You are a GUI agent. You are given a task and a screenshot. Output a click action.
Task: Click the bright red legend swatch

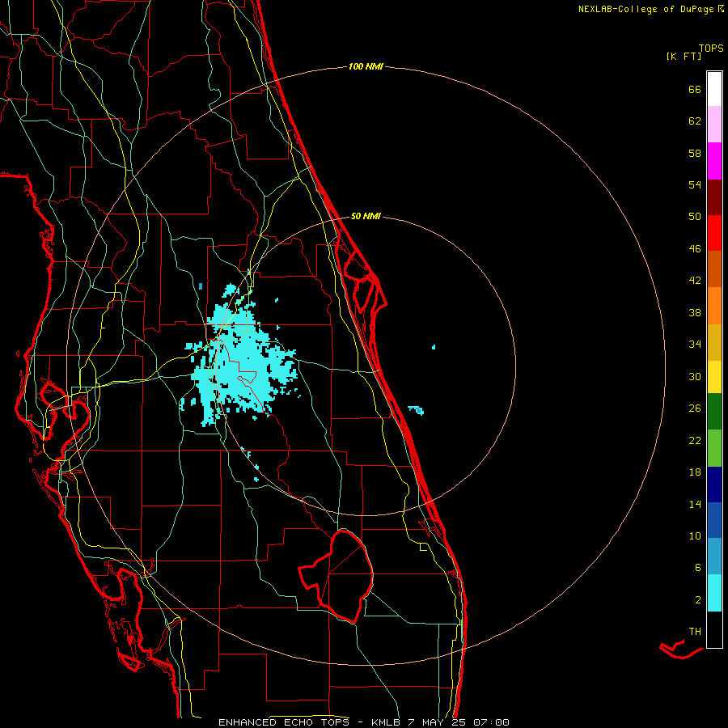click(714, 233)
